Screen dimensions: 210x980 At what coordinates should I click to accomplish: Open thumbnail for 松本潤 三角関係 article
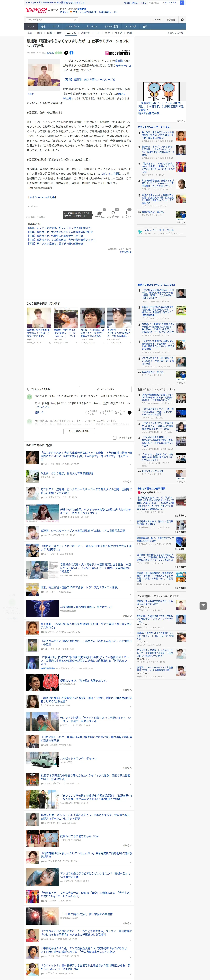click(x=92, y=318)
